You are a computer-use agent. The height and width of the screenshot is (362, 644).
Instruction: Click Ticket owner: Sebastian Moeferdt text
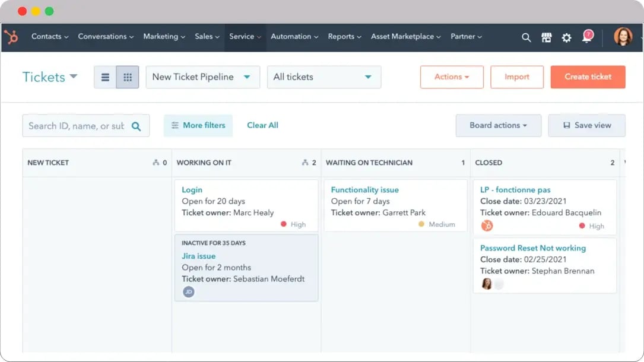[x=243, y=279]
